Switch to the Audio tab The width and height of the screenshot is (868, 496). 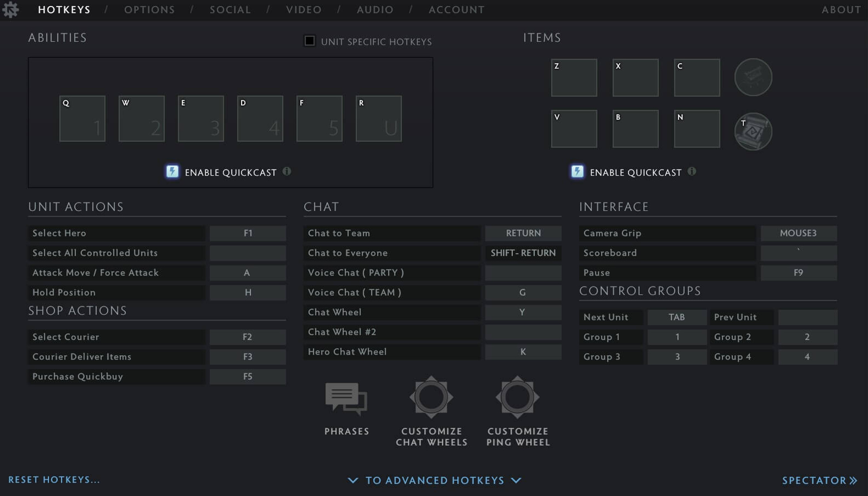[375, 9]
